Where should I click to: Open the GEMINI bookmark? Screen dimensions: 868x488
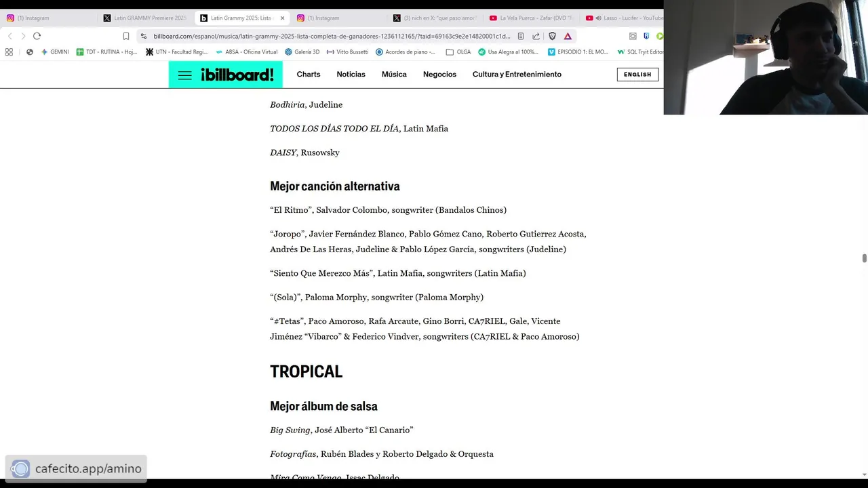tap(55, 52)
